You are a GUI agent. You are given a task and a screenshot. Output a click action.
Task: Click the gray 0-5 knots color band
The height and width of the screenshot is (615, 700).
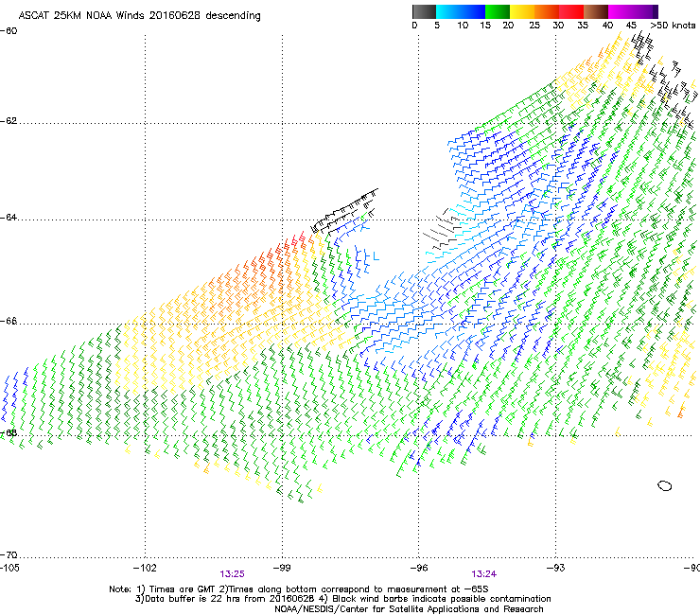pyautogui.click(x=424, y=11)
